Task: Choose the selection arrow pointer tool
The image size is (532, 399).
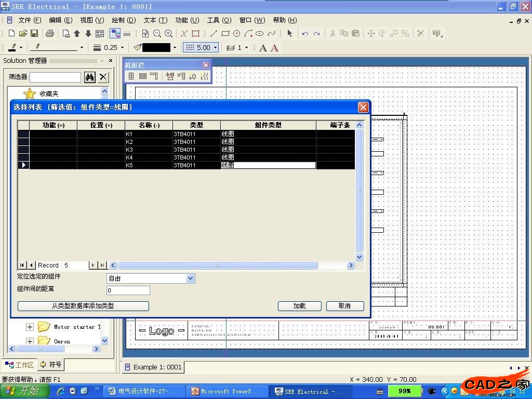Action: [x=289, y=33]
